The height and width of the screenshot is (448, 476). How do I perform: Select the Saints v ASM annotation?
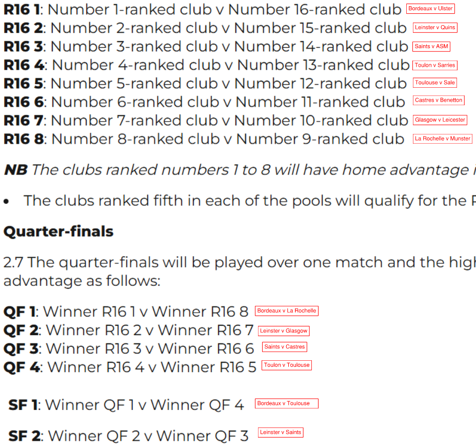coord(431,47)
